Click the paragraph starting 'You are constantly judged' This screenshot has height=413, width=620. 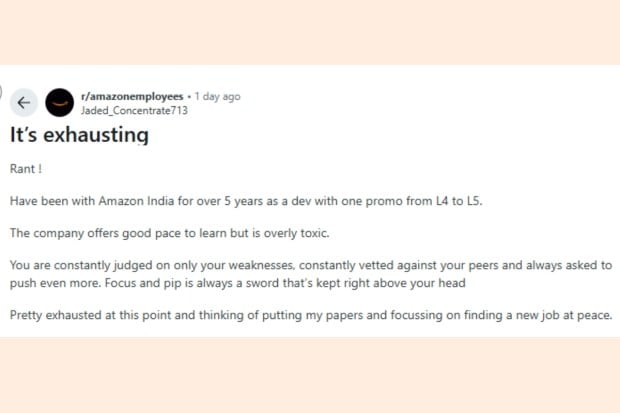[x=311, y=274]
